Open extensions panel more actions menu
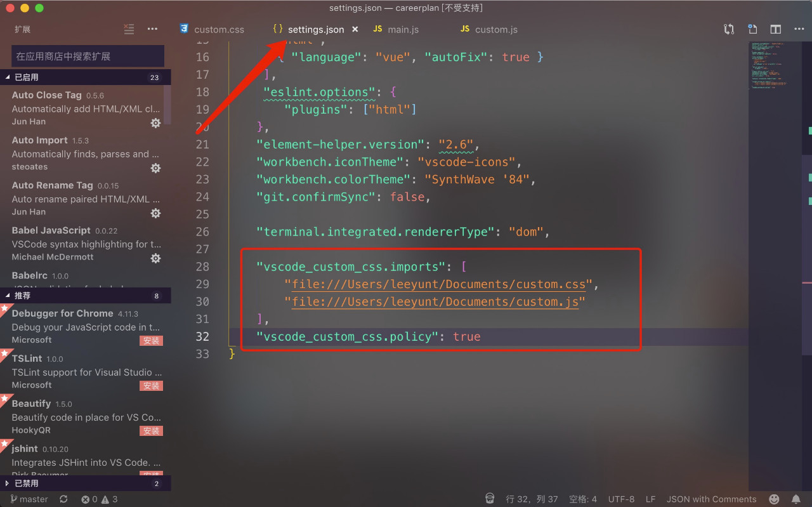Screen dimensions: 812x507 152,29
